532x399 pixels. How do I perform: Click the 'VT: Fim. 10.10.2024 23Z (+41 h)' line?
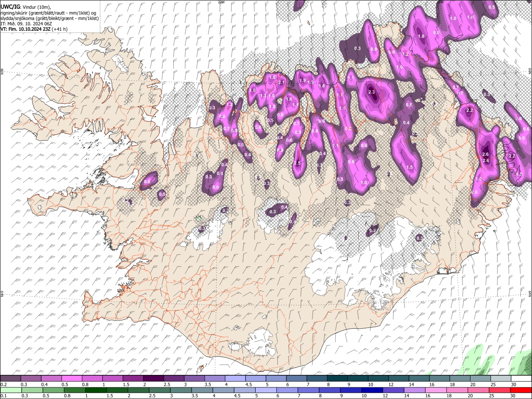point(34,29)
